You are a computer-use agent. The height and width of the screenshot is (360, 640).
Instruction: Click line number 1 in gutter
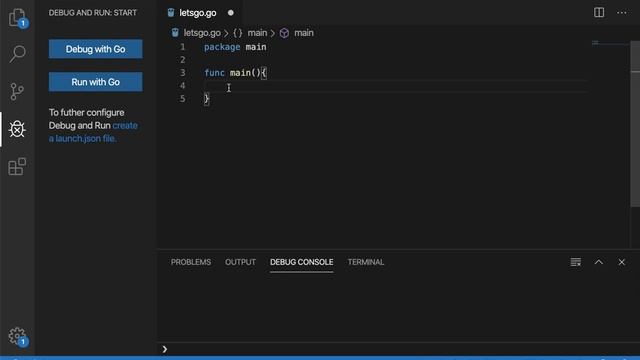pyautogui.click(x=182, y=47)
